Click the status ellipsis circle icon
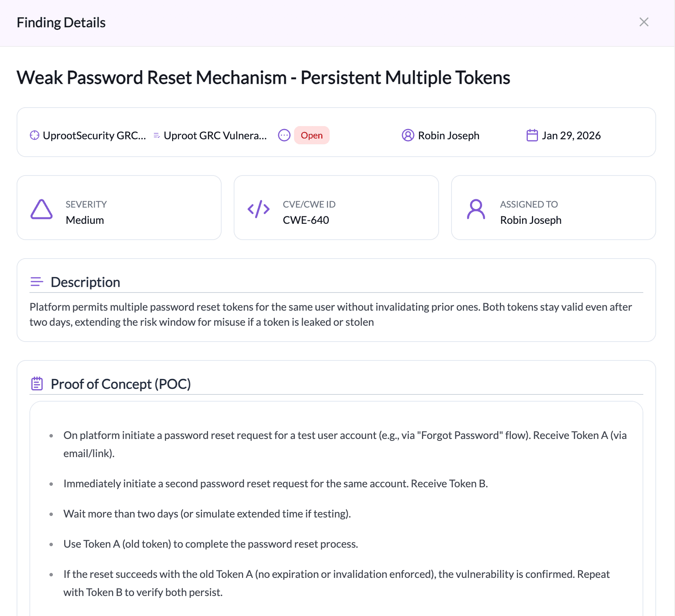 tap(284, 135)
